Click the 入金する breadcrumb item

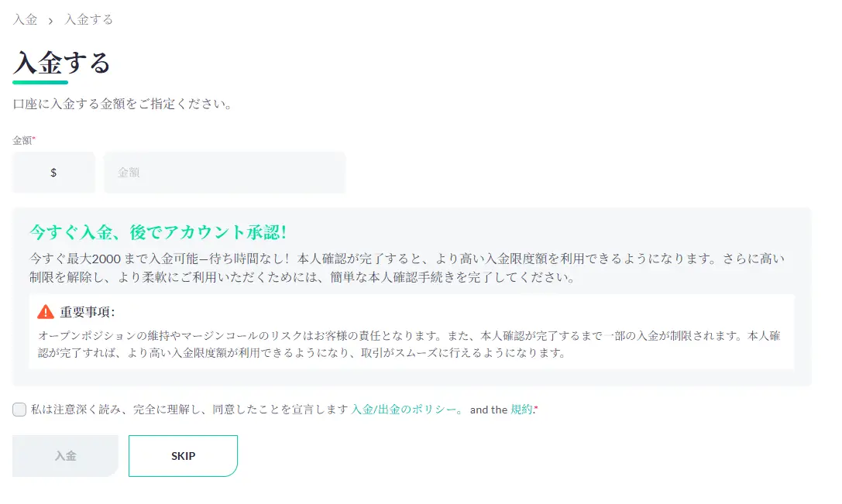coord(88,20)
